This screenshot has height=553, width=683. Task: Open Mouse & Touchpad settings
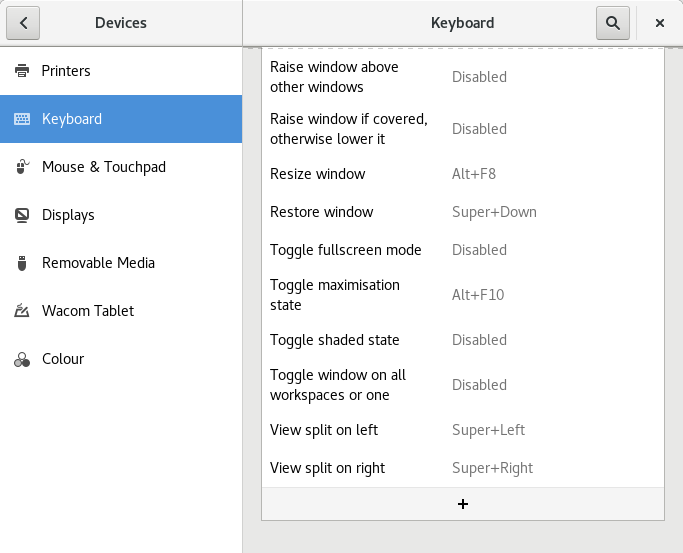(x=104, y=167)
